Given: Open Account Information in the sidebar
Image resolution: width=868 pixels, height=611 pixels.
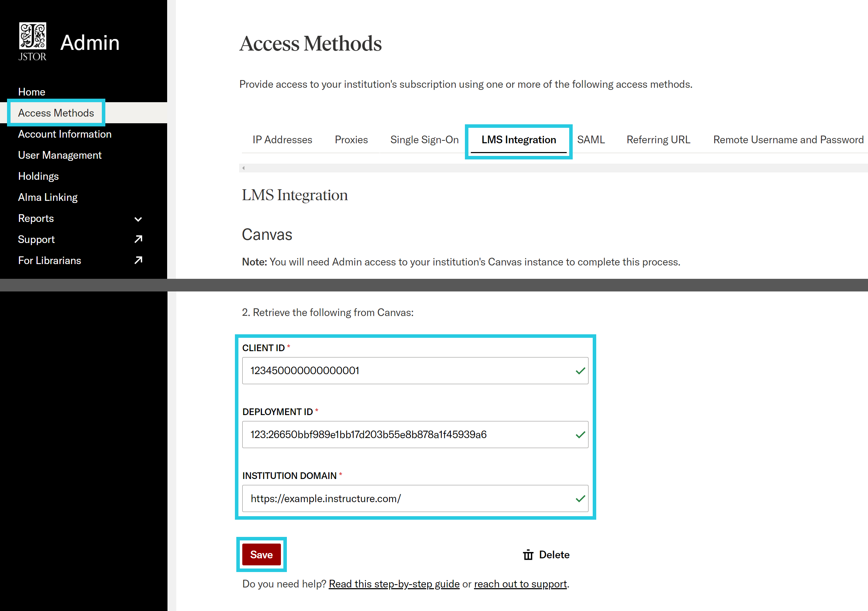Looking at the screenshot, I should [65, 134].
